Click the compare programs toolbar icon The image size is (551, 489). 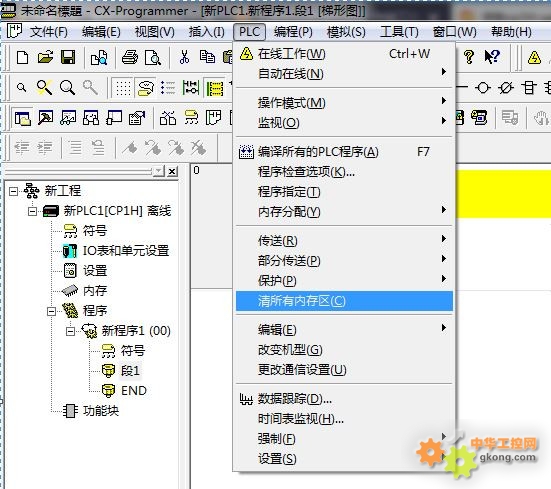[x=99, y=58]
